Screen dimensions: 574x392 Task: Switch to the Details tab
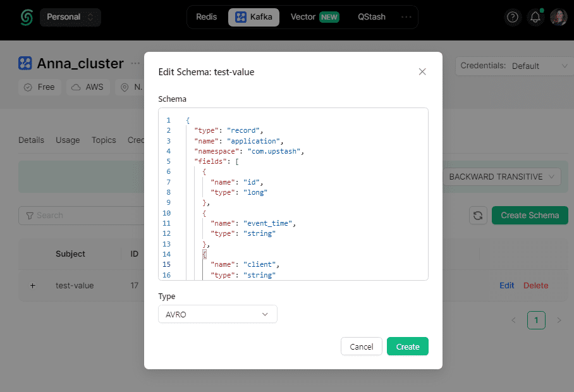point(31,140)
